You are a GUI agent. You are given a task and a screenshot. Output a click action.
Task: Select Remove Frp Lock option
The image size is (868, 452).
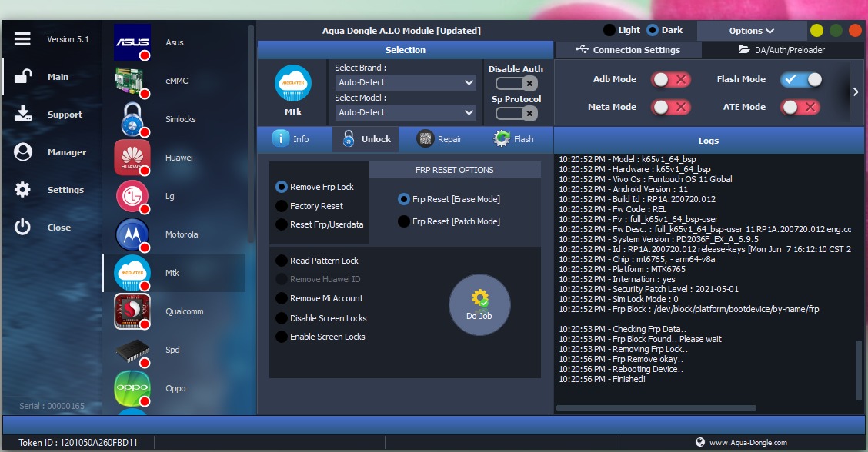(x=315, y=187)
